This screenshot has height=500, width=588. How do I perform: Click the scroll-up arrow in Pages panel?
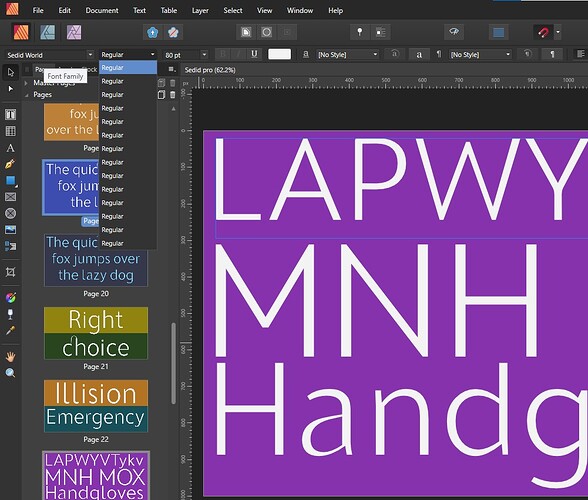(173, 109)
